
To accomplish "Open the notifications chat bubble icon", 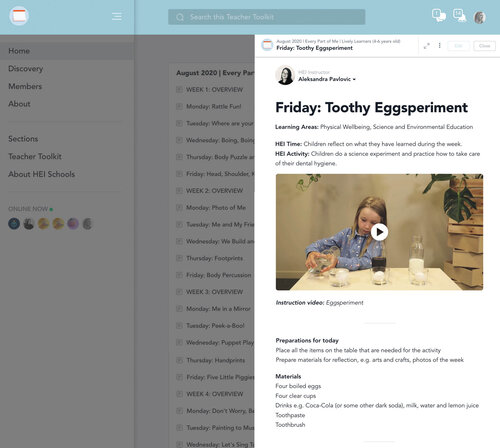I will [x=439, y=15].
